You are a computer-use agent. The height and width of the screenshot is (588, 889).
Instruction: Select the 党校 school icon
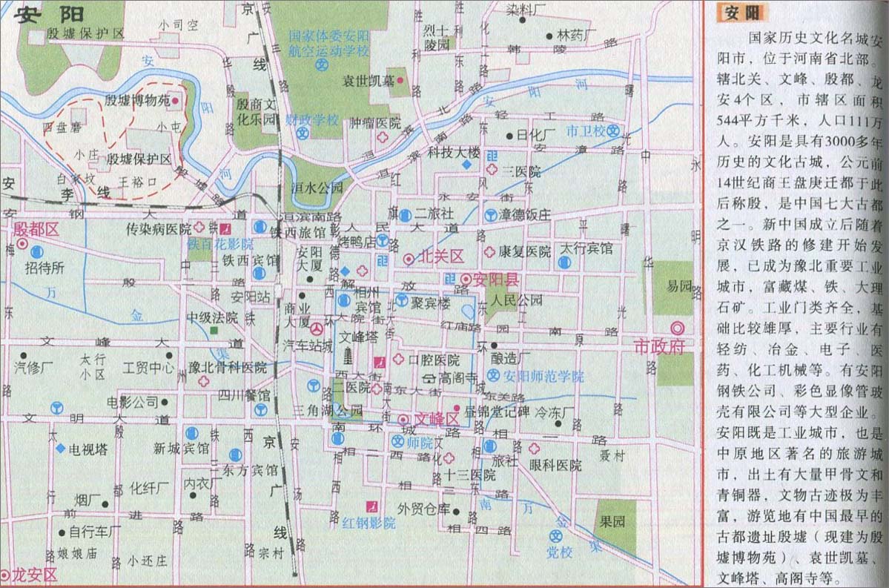[x=555, y=535]
